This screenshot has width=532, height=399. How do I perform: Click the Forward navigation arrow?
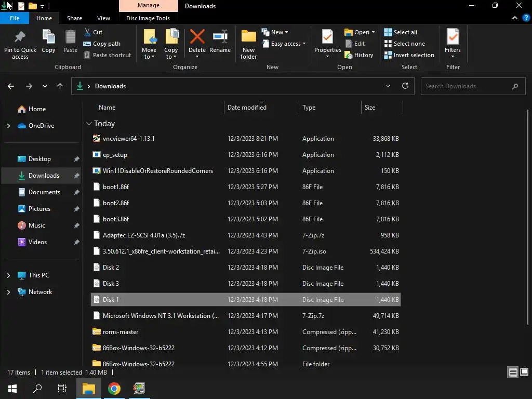[x=29, y=86]
